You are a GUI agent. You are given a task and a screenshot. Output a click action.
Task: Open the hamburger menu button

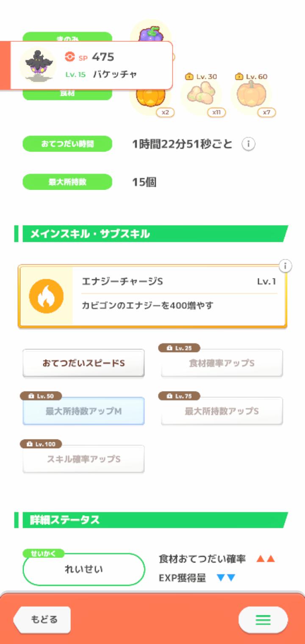coord(263,620)
